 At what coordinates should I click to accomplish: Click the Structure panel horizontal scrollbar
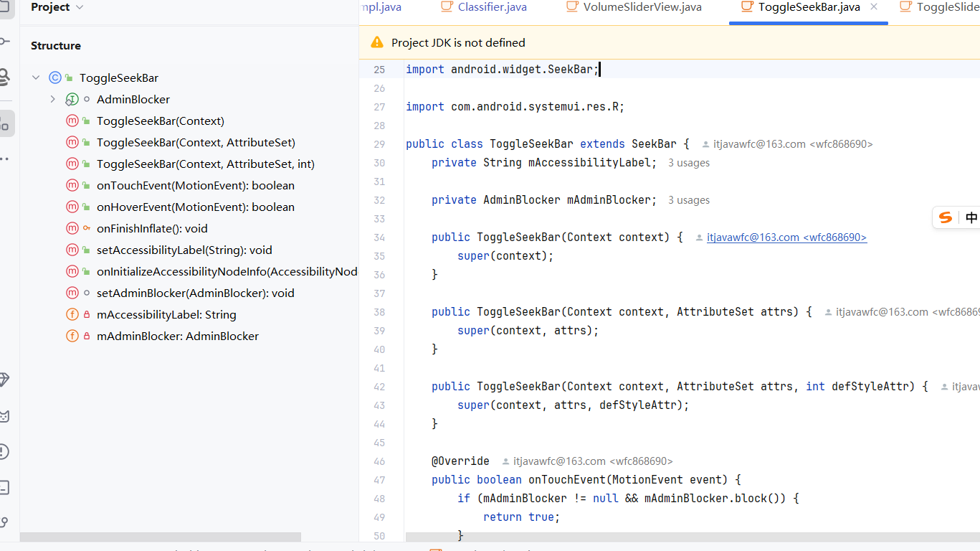[x=161, y=537]
